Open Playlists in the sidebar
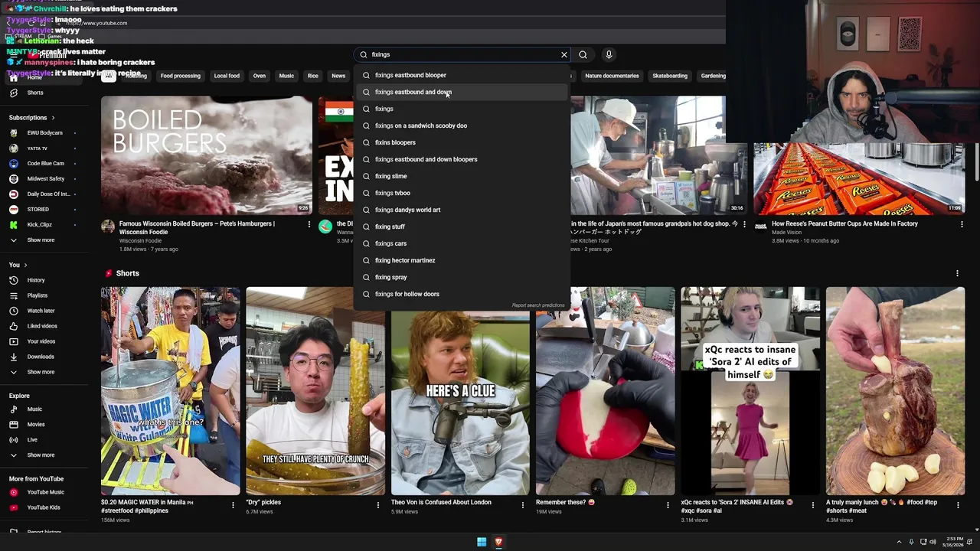The height and width of the screenshot is (551, 980). (38, 295)
